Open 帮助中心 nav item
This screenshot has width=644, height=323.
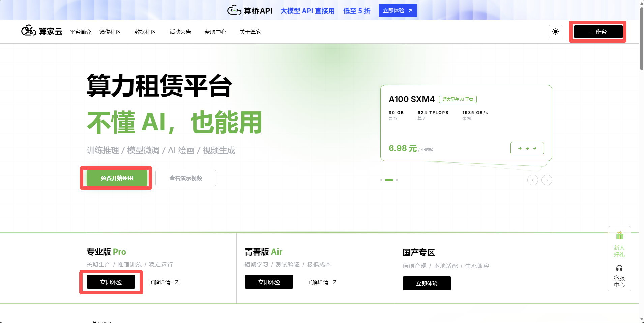[x=215, y=32]
